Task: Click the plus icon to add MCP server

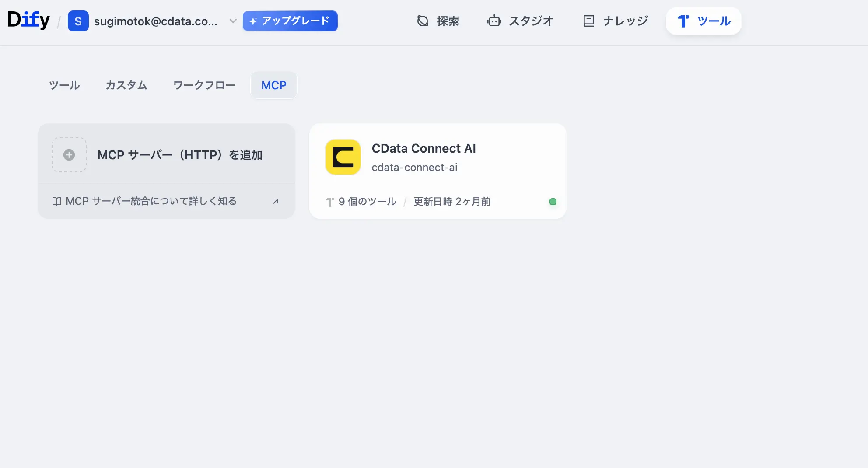Action: (x=69, y=155)
